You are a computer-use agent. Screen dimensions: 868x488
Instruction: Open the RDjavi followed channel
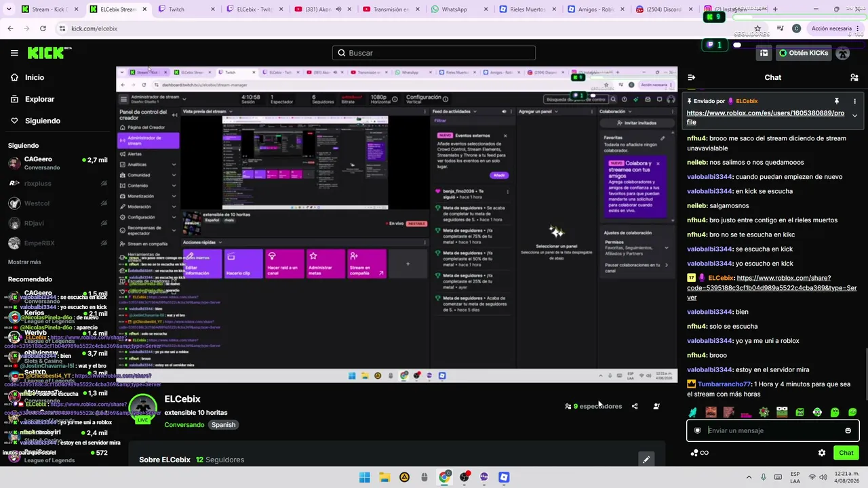pos(58,223)
